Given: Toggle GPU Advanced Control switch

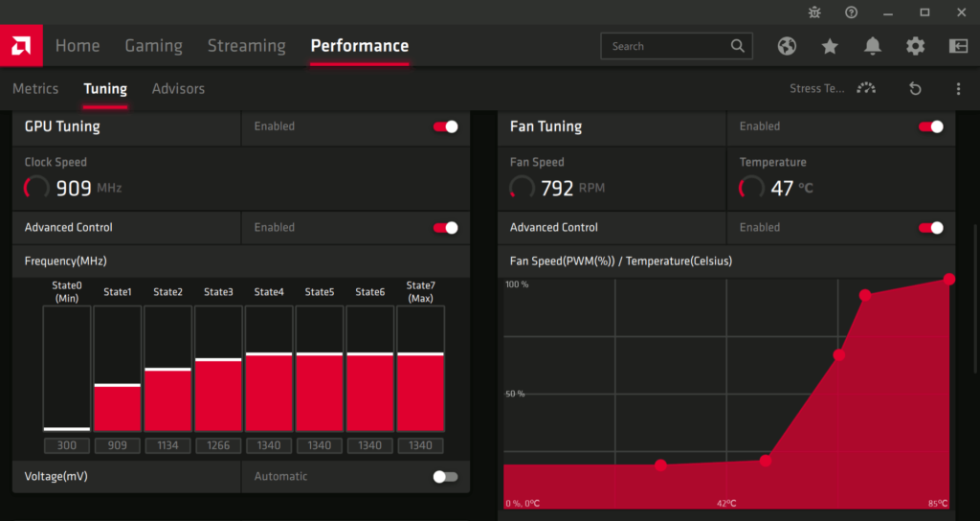Looking at the screenshot, I should [445, 227].
